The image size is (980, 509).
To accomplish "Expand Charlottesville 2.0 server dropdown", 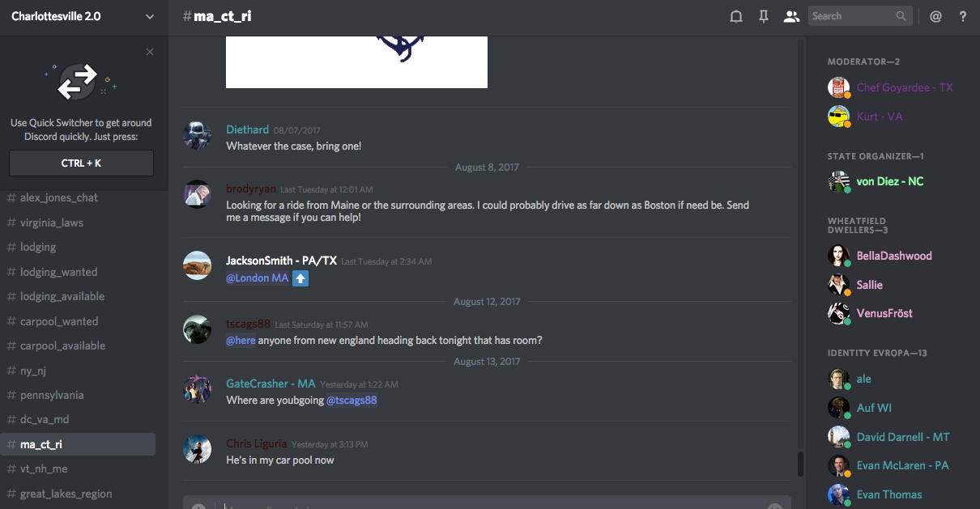I will 149,16.
